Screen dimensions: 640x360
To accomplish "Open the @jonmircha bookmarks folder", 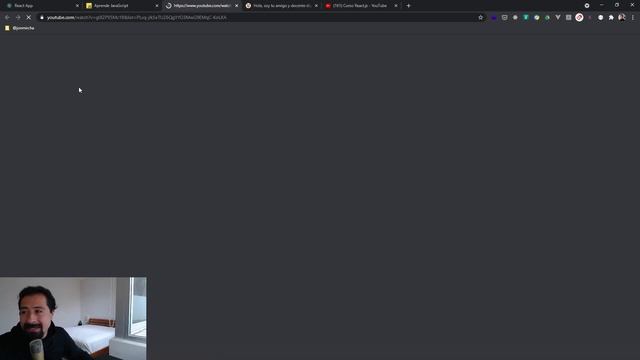I will [x=20, y=28].
